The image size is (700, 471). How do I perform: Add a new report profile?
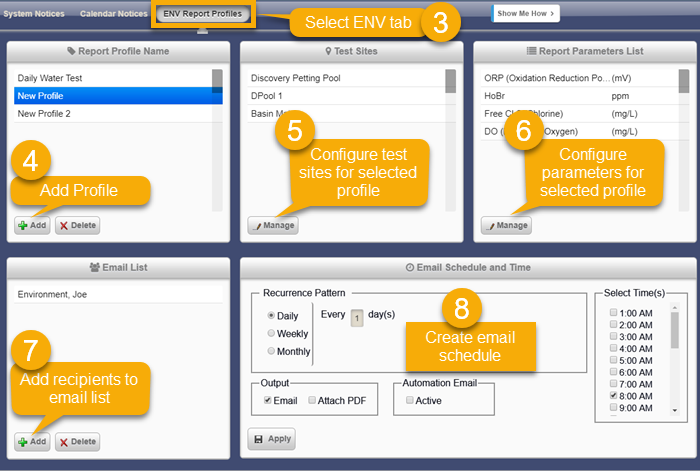tap(32, 225)
